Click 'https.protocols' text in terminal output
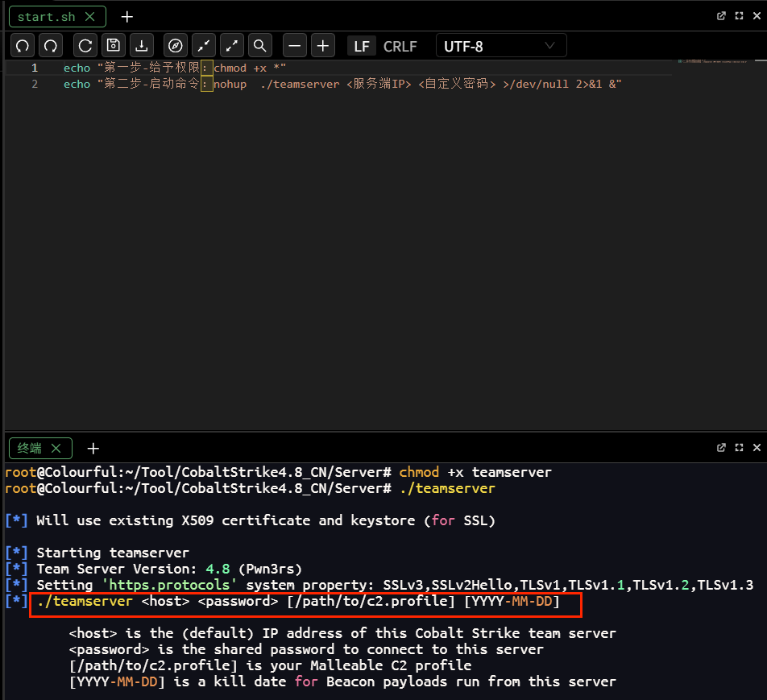This screenshot has height=700, width=767. [x=169, y=585]
